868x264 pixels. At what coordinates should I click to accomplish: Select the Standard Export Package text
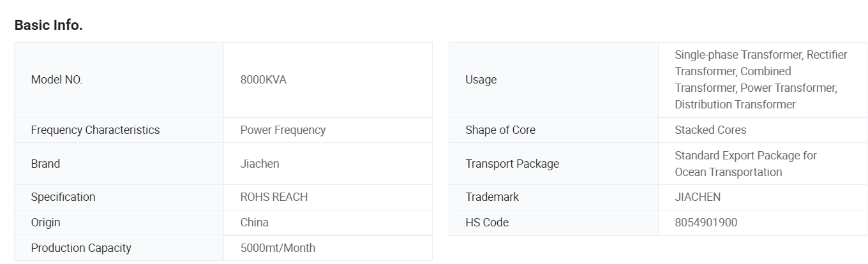pos(745,156)
